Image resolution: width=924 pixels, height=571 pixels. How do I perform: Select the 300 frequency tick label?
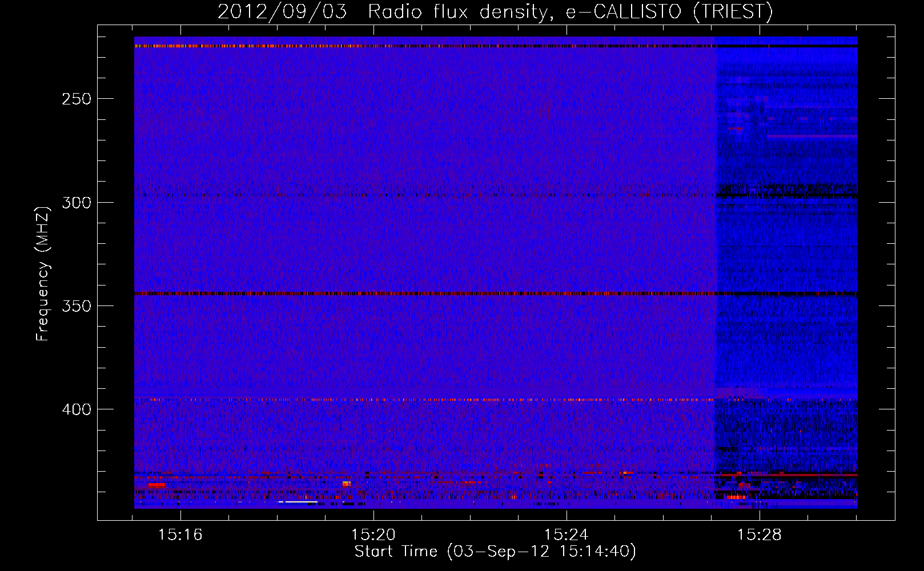[x=77, y=203]
